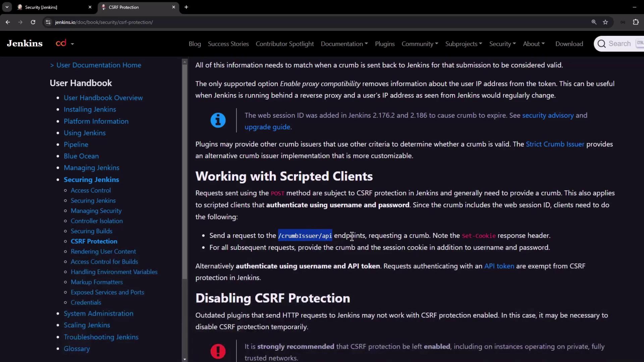The image size is (644, 362).
Task: Reload the page with refresh icon
Action: [33, 22]
